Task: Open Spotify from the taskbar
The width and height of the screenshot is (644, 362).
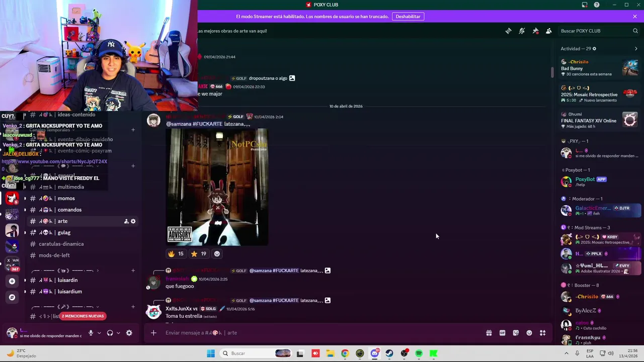Action: [x=419, y=353]
